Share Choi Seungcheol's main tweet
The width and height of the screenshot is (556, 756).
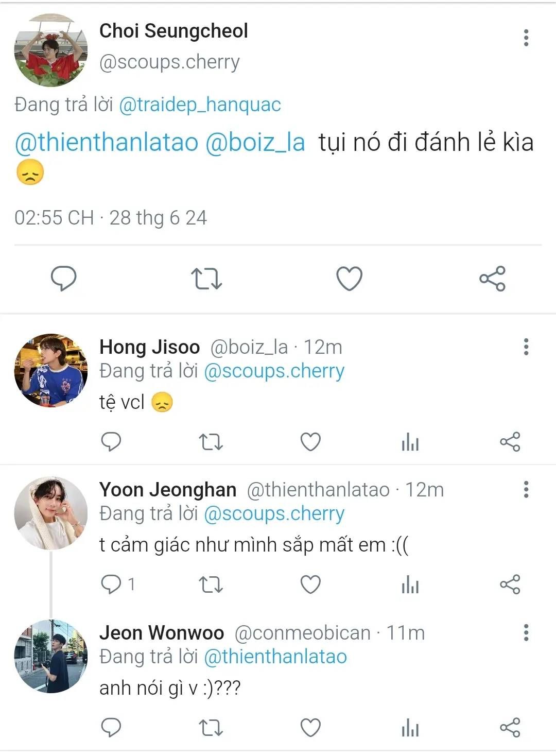pos(492,279)
